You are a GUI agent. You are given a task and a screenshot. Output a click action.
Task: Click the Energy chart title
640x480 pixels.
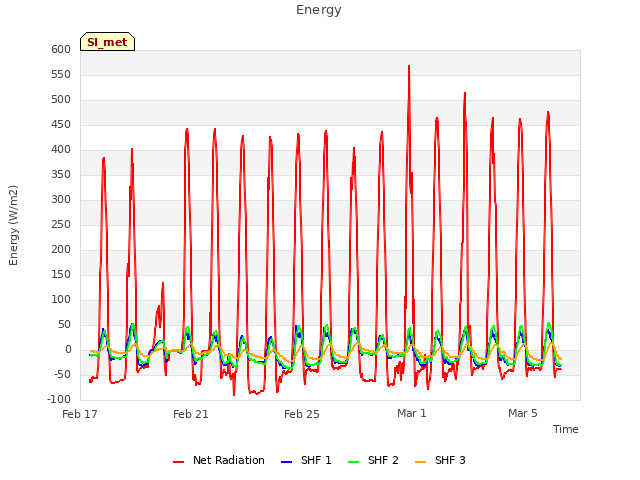coord(319,10)
